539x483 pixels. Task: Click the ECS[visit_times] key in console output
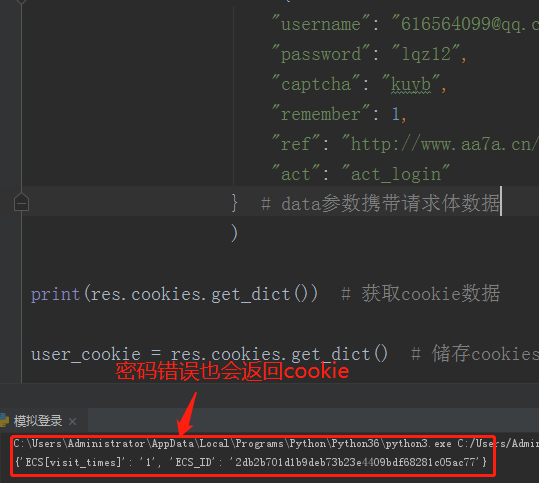click(74, 462)
